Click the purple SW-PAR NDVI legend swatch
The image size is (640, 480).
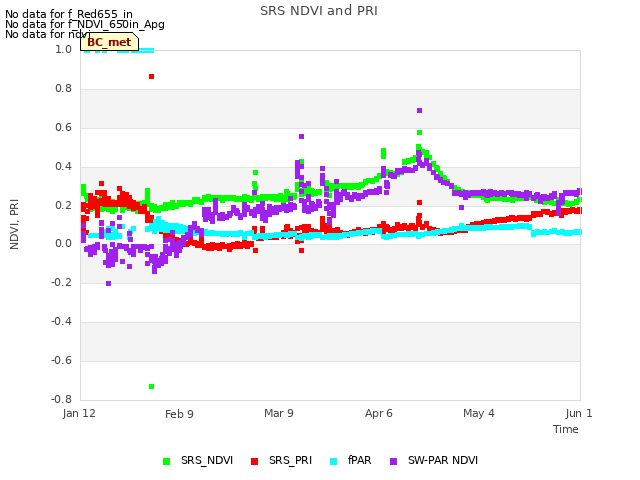click(393, 461)
